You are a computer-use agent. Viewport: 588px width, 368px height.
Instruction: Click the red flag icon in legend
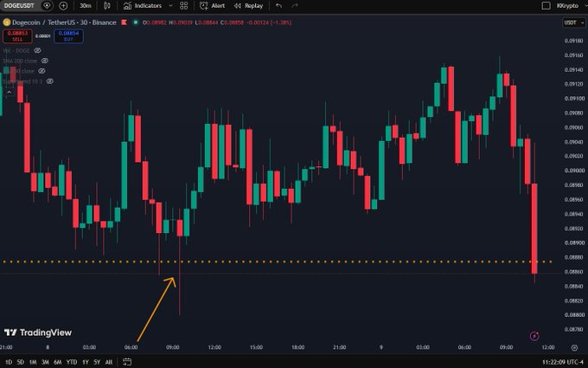coord(124,23)
